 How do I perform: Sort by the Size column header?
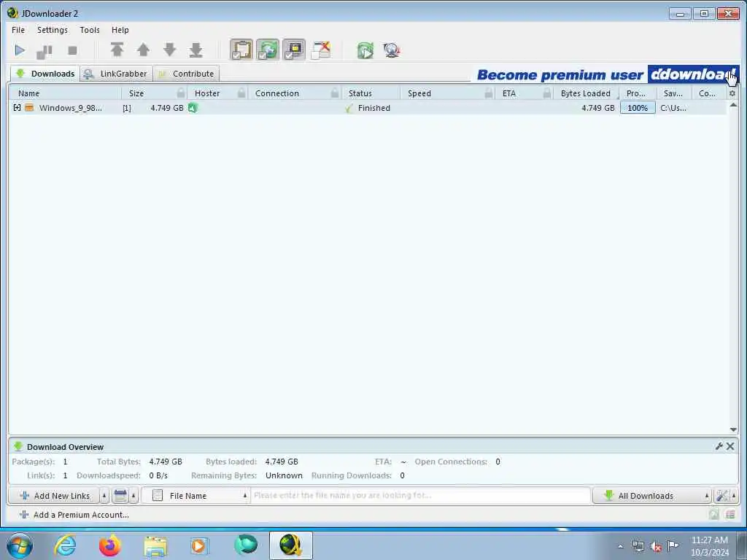136,93
